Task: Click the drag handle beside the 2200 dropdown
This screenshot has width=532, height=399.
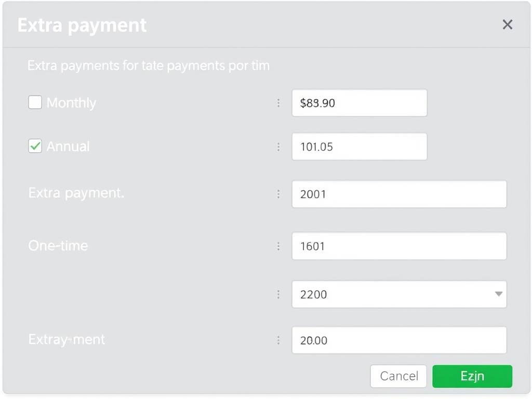Action: click(x=279, y=294)
